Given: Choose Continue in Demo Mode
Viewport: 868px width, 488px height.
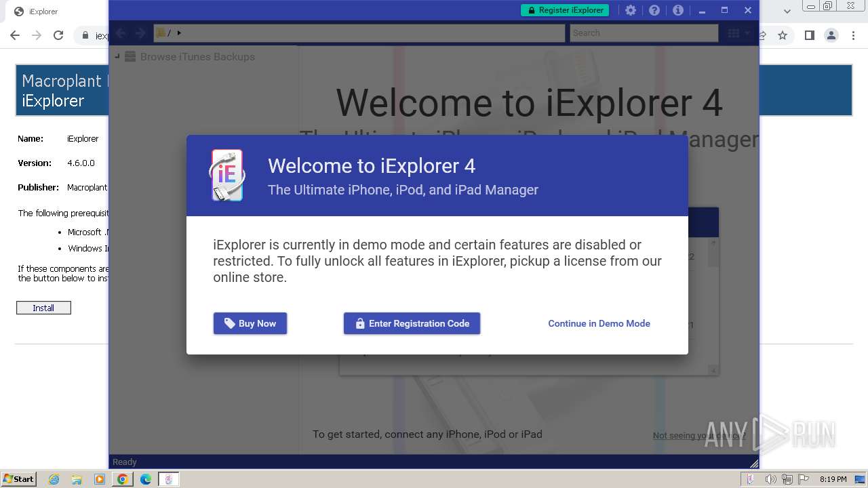Looking at the screenshot, I should 599,323.
